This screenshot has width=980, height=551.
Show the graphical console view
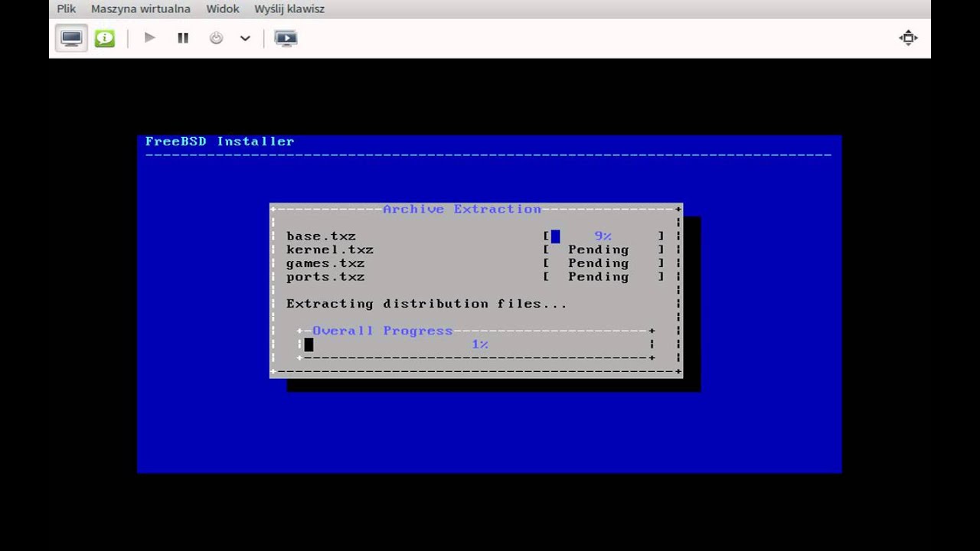(71, 37)
